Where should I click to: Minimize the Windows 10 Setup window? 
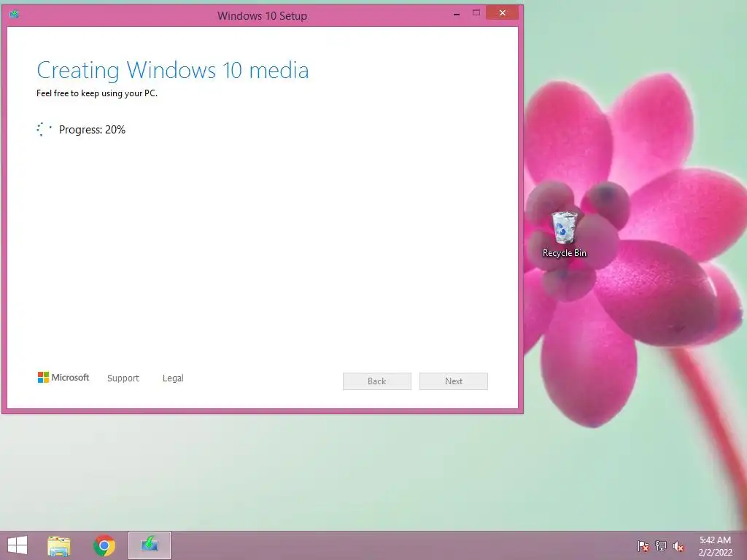(457, 15)
